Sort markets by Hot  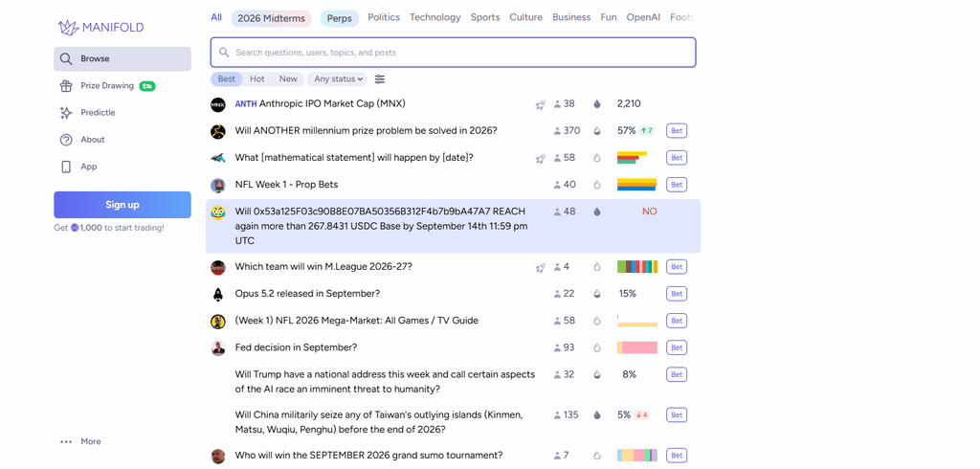256,78
